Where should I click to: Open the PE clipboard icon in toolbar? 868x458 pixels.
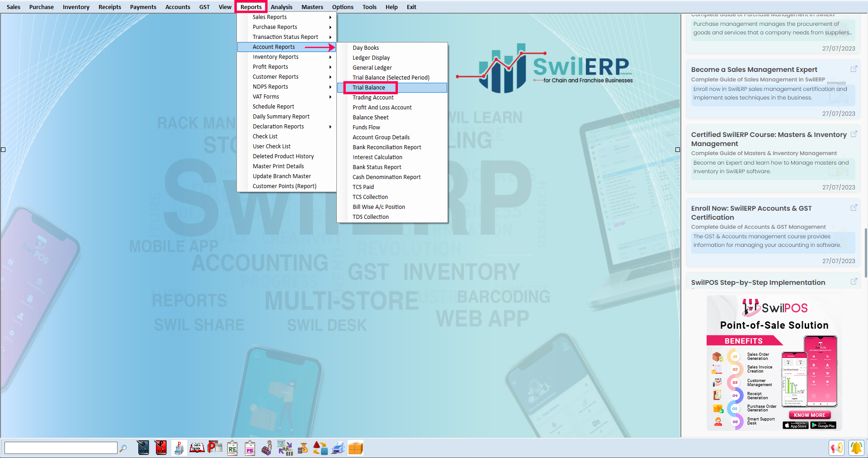pos(250,448)
